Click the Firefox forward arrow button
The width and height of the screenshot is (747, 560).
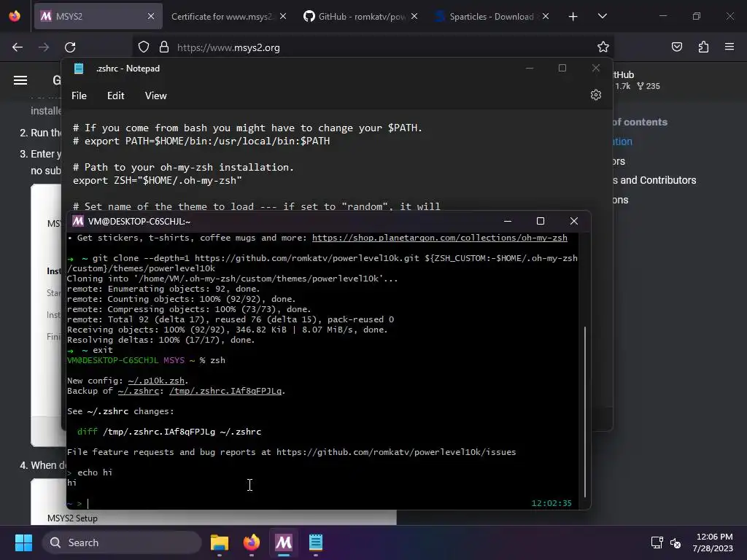[x=44, y=47]
